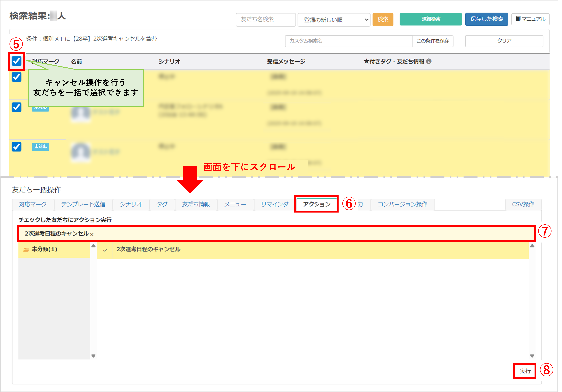Viewport: 562px width, 392px height.
Task: Click the info icon beside ★付きタグ・友だち情報
Action: point(429,61)
